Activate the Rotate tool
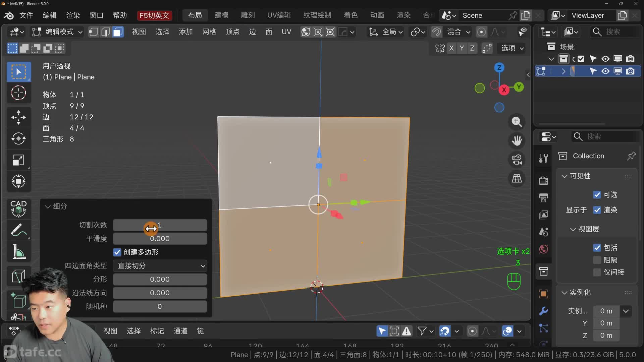The image size is (644, 362). (x=18, y=138)
